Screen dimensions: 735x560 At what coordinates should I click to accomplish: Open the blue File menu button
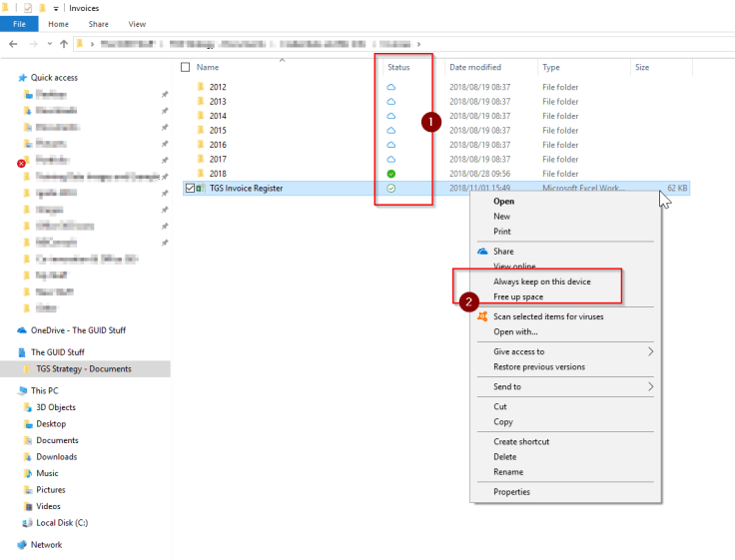(19, 24)
